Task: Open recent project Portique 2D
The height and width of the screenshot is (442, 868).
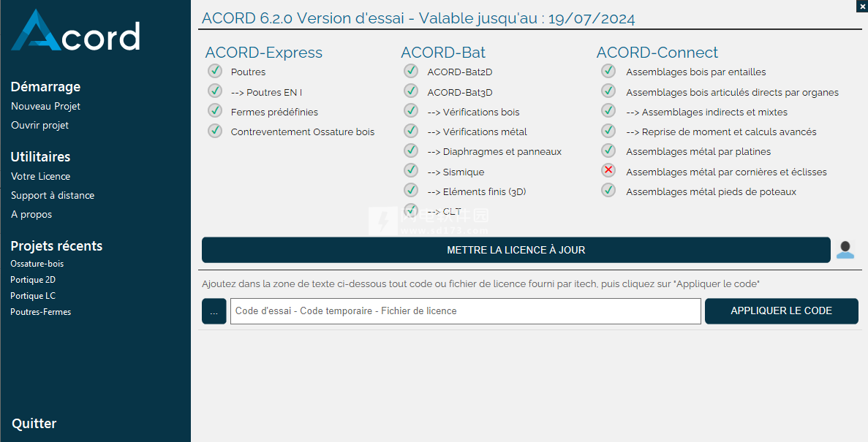Action: point(33,280)
